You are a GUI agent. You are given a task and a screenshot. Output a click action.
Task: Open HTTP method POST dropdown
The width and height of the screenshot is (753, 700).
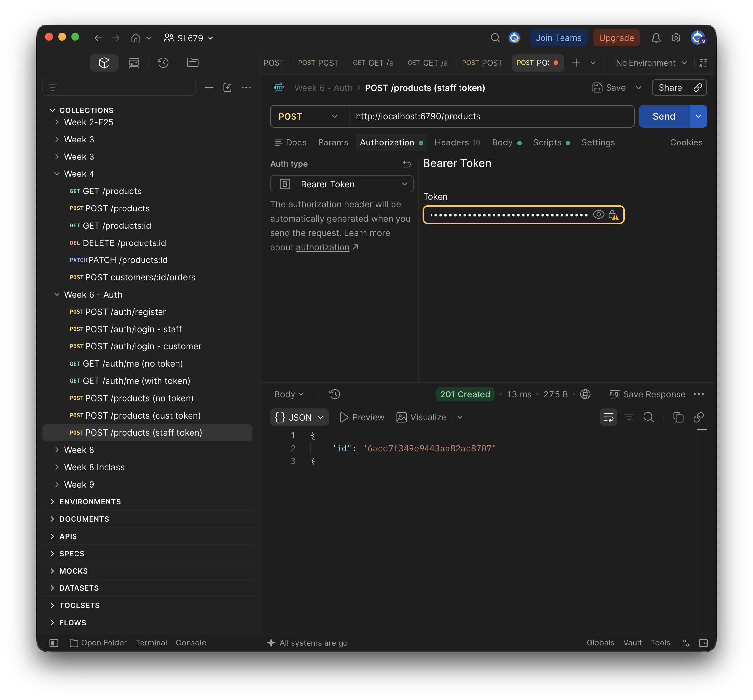coord(309,117)
